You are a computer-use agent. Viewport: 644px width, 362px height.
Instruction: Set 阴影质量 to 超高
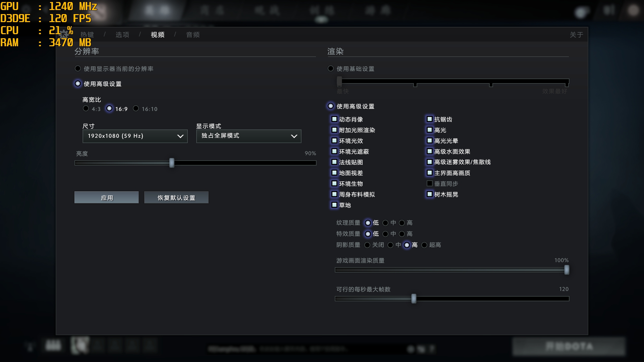(425, 245)
